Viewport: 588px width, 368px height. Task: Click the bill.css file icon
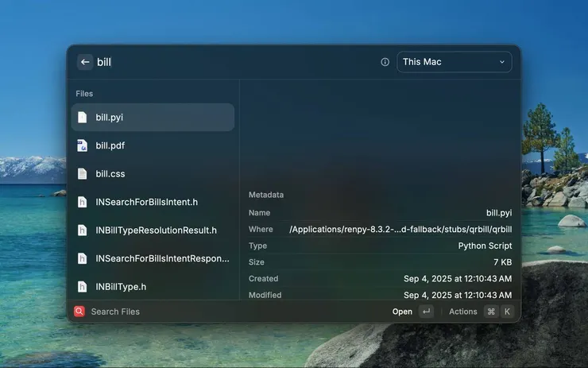tap(82, 174)
